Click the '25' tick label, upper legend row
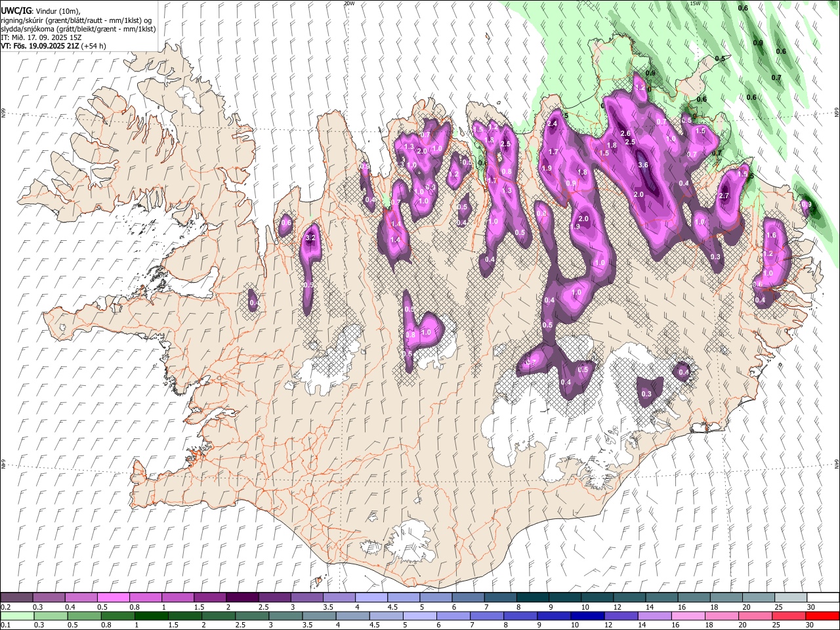Image resolution: width=840 pixels, height=630 pixels. tap(778, 607)
